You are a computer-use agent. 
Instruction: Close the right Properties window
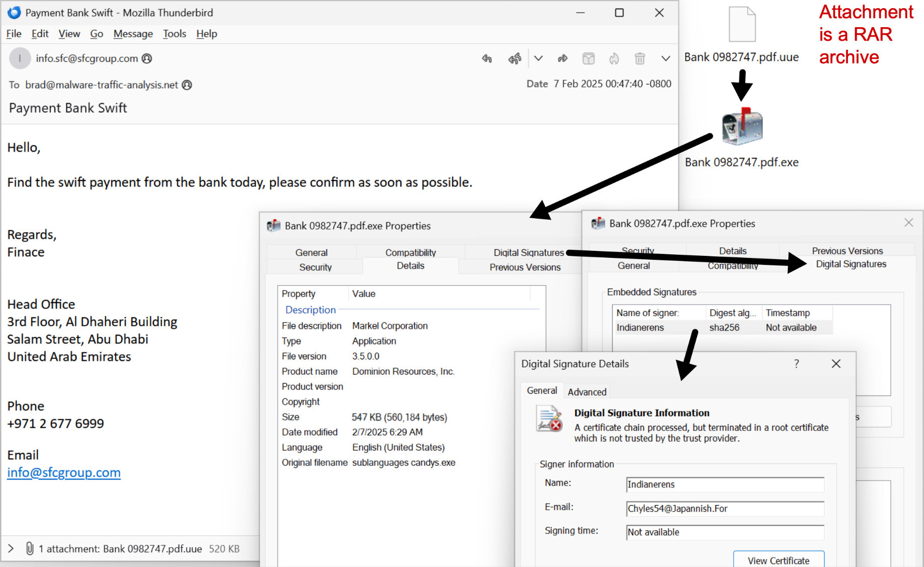point(908,223)
